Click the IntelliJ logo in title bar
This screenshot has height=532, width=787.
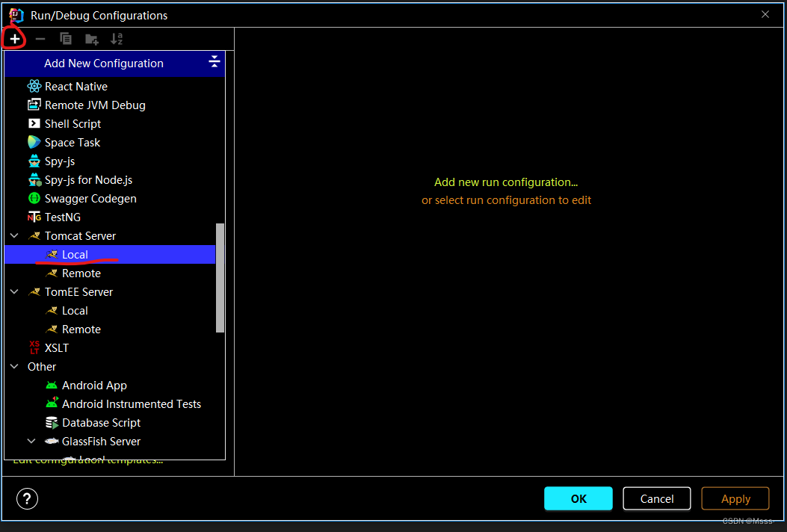(16, 15)
